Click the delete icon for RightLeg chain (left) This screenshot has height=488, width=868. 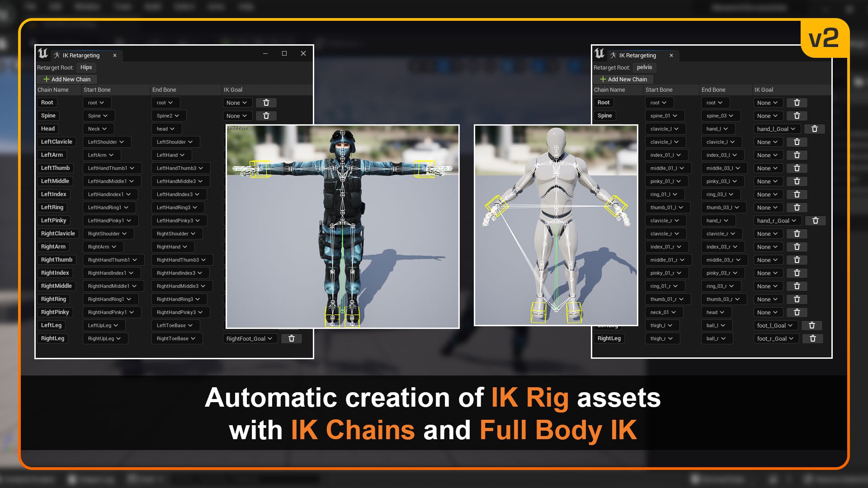(x=292, y=338)
